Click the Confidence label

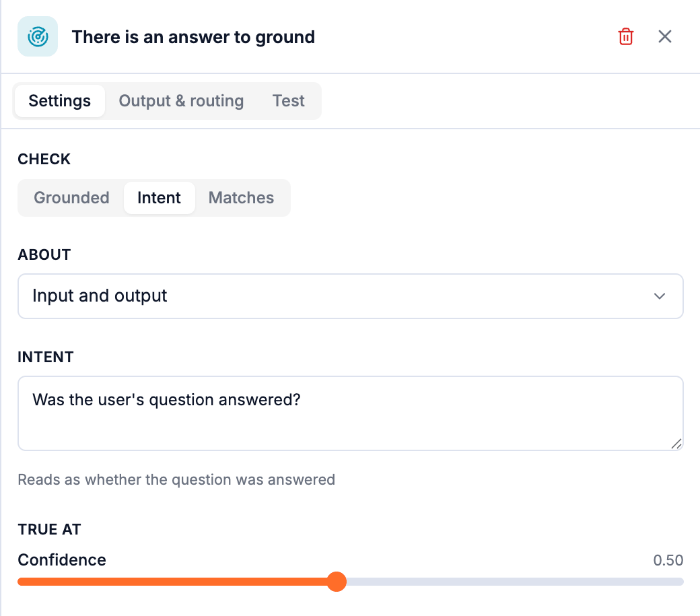tap(62, 559)
